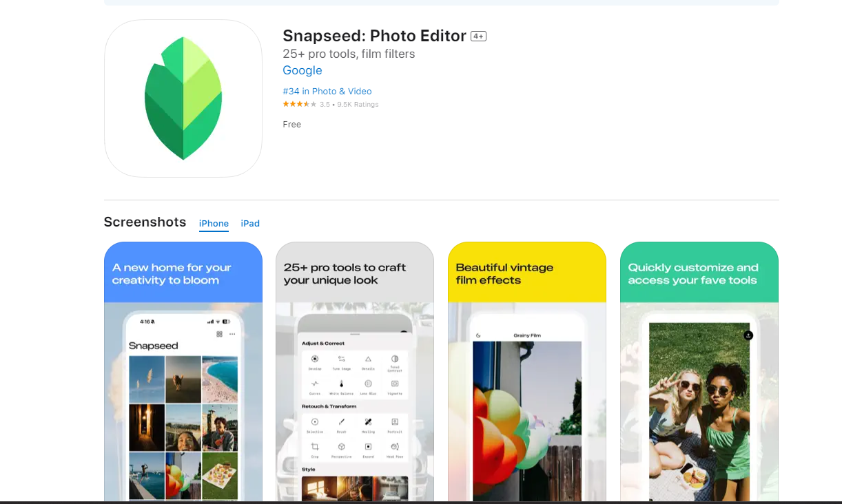Click the star rating showing 3.5

pos(300,105)
